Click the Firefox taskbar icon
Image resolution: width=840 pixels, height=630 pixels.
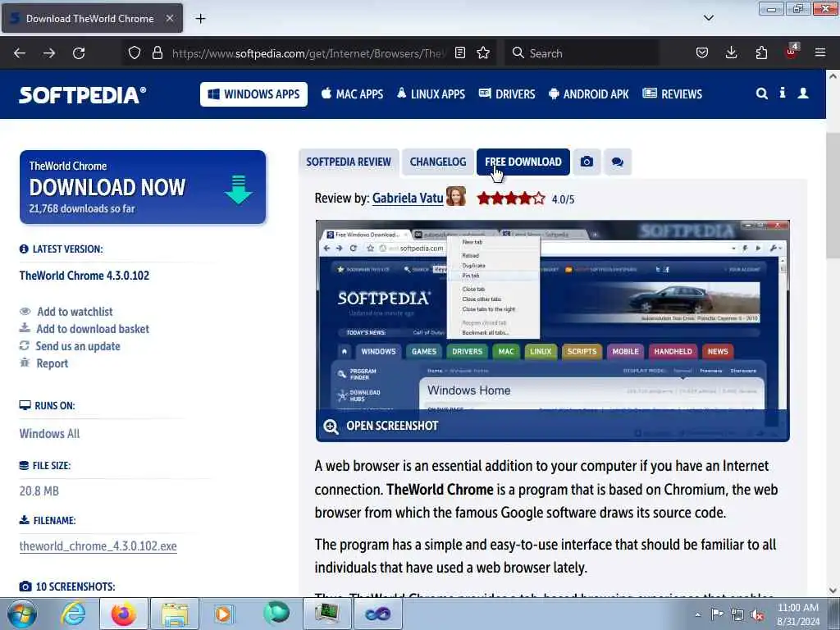click(124, 614)
